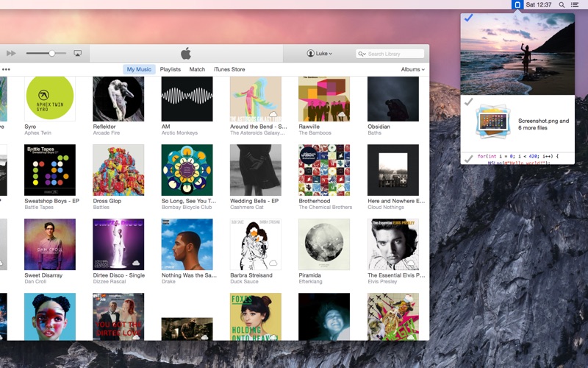Viewport: 588px width, 368px height.
Task: Toggle checkmark beside Screenshot.png files item
Action: (468, 102)
